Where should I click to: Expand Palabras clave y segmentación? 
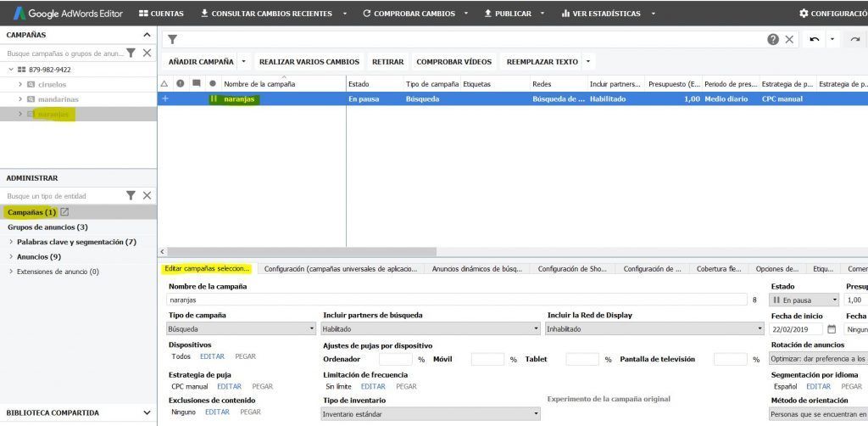click(x=12, y=242)
